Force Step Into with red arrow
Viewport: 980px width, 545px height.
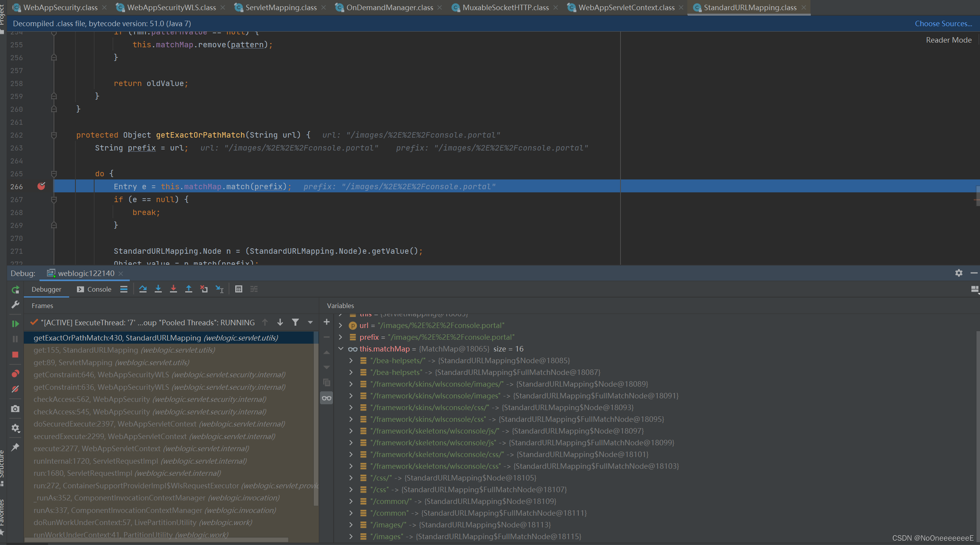click(x=173, y=289)
